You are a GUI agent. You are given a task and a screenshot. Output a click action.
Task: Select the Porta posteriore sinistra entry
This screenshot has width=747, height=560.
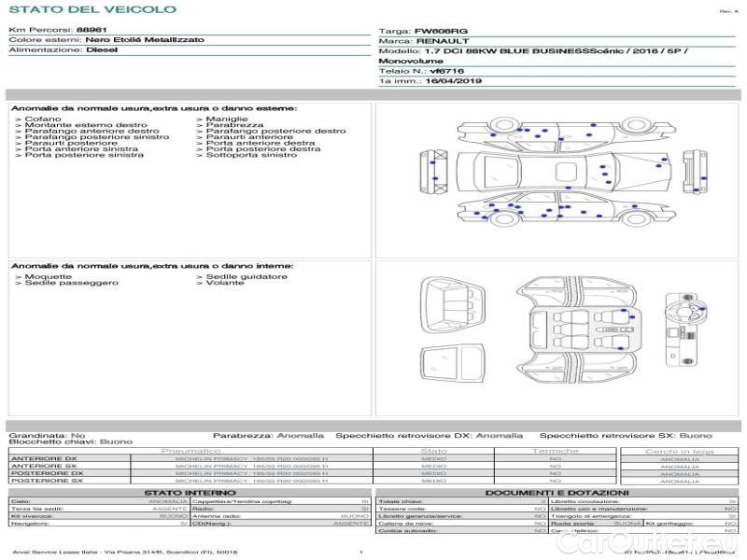pyautogui.click(x=84, y=155)
